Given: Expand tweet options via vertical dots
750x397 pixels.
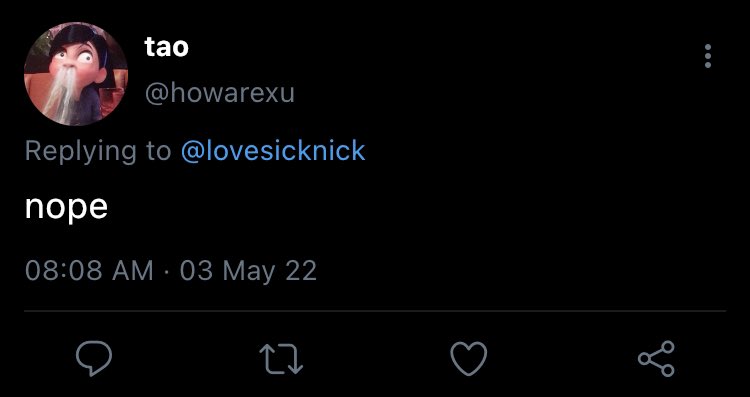Looking at the screenshot, I should click(x=708, y=56).
